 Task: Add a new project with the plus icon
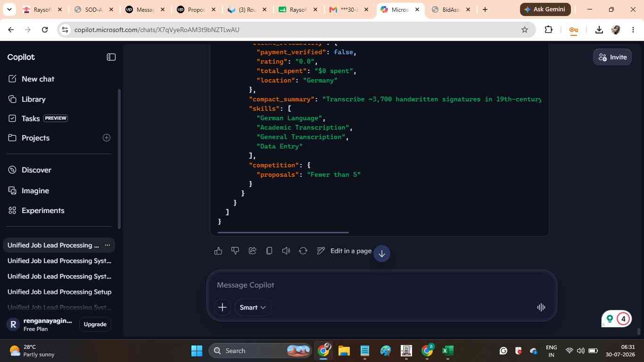[x=107, y=138]
